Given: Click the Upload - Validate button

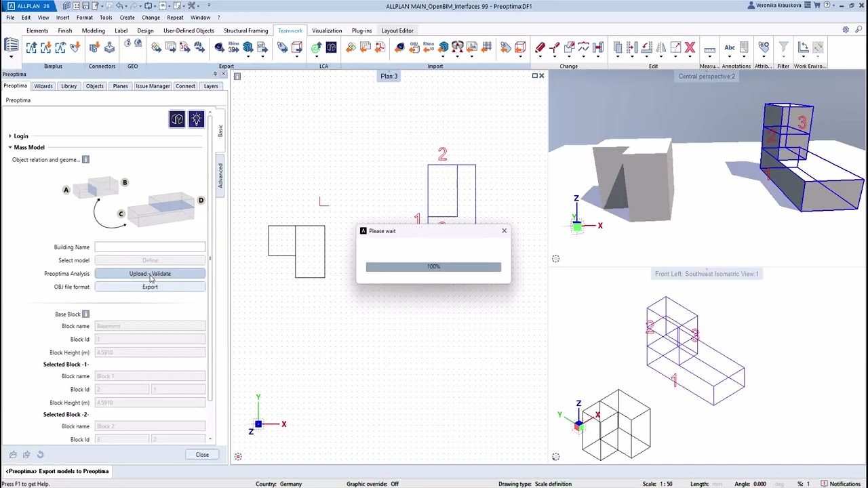Looking at the screenshot, I should (x=150, y=274).
